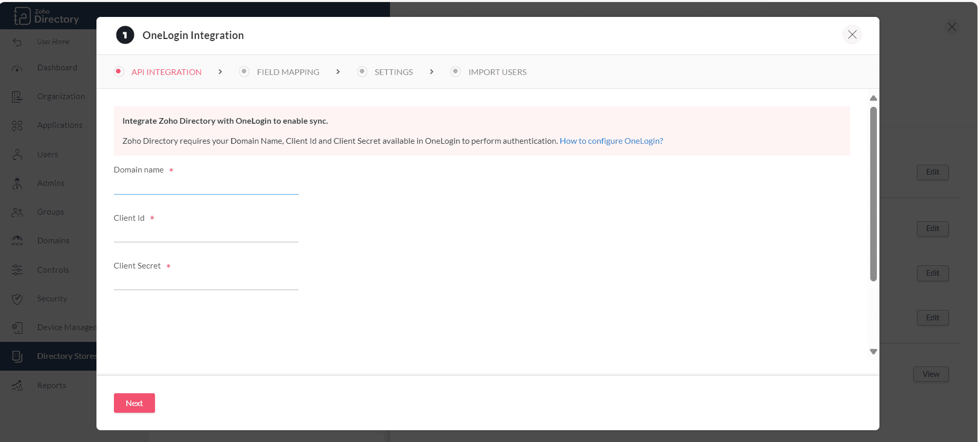Click the first Edit button behind dialog

[932, 172]
